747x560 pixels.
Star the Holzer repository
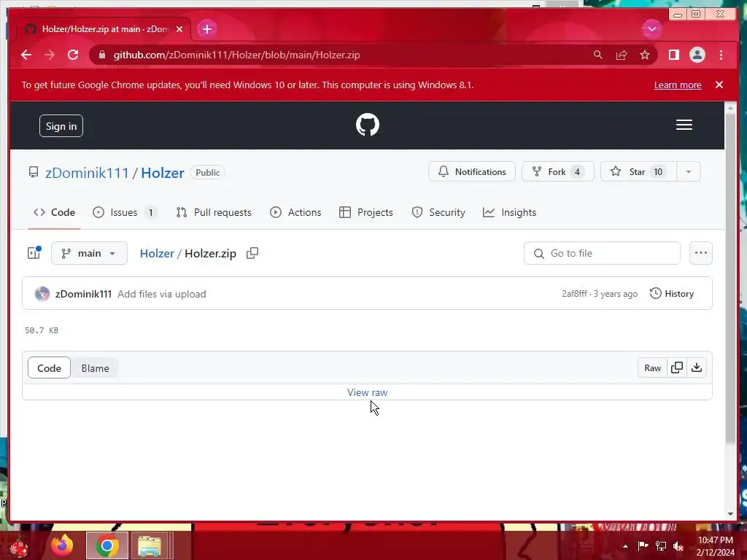[638, 171]
